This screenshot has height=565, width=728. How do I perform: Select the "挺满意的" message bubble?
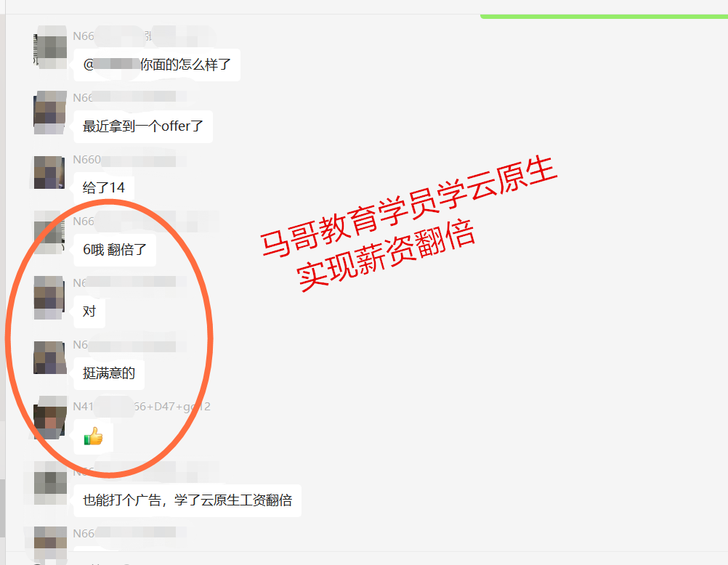tap(109, 373)
